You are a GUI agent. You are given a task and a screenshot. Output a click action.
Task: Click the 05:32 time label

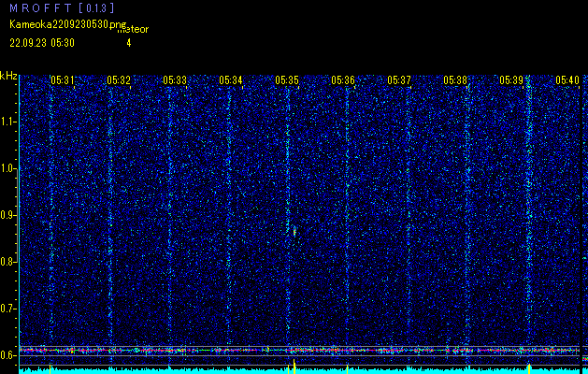(119, 80)
